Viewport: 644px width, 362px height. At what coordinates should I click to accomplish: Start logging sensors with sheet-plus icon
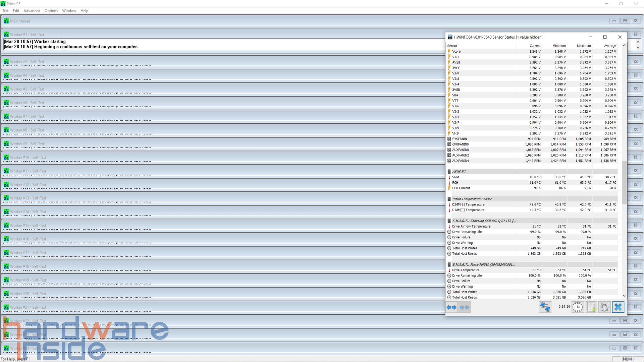click(x=591, y=307)
